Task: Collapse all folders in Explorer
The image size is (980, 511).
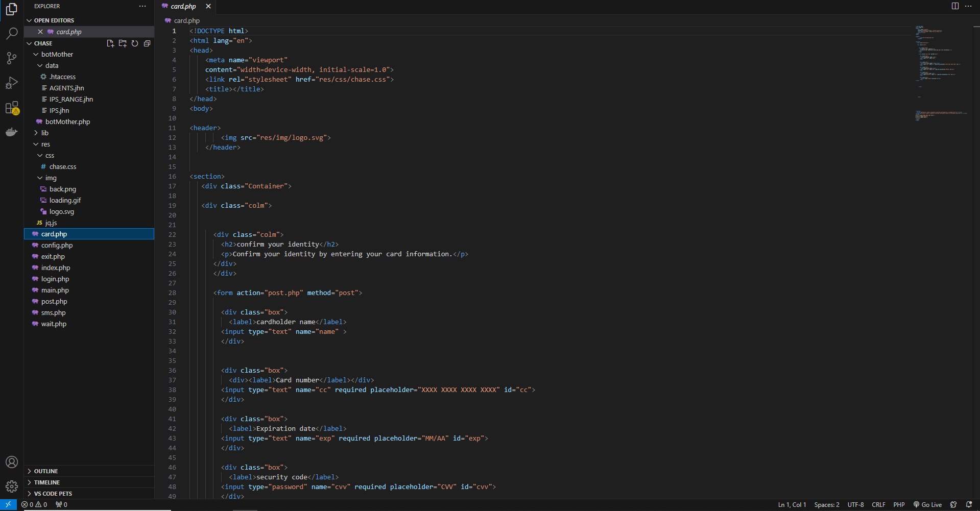Action: [147, 43]
